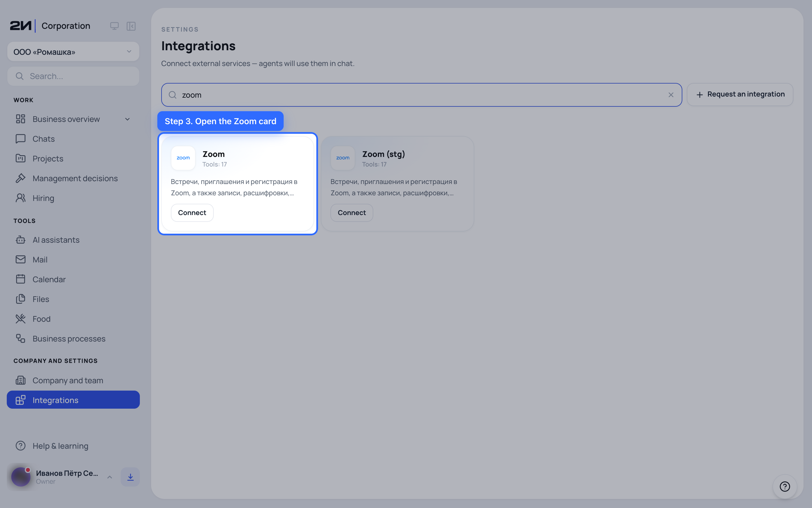812x508 pixels.
Task: Open the Zoom (stg) card title
Action: [x=383, y=154]
